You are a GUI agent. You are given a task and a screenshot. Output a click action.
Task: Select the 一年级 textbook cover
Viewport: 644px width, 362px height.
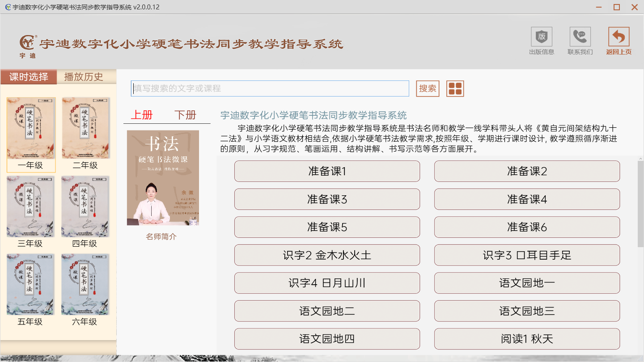(x=31, y=129)
